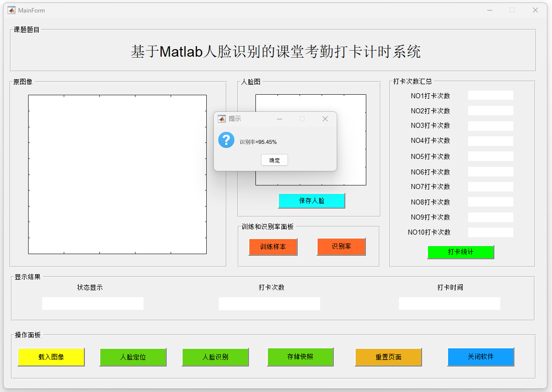
Task: Click the 状态显示 label
Action: tap(90, 288)
